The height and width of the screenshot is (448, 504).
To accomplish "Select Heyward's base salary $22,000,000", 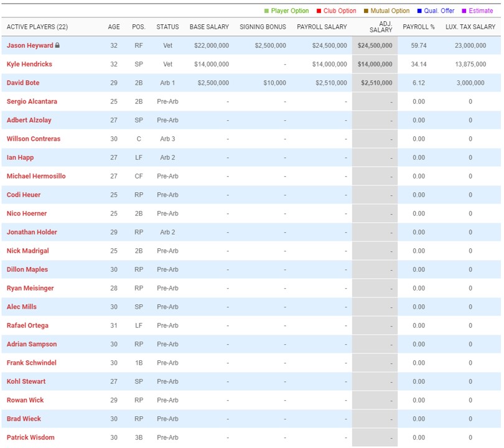I will 212,45.
